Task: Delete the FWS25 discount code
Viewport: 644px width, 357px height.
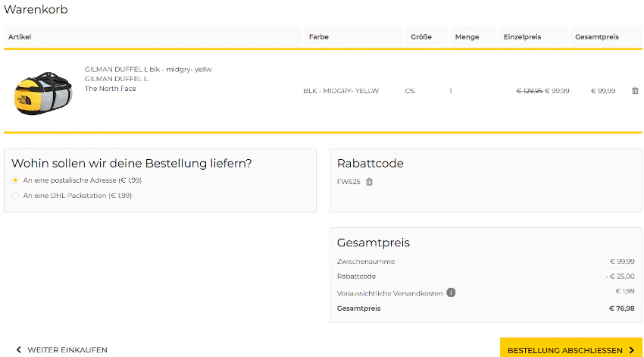Action: pyautogui.click(x=369, y=182)
